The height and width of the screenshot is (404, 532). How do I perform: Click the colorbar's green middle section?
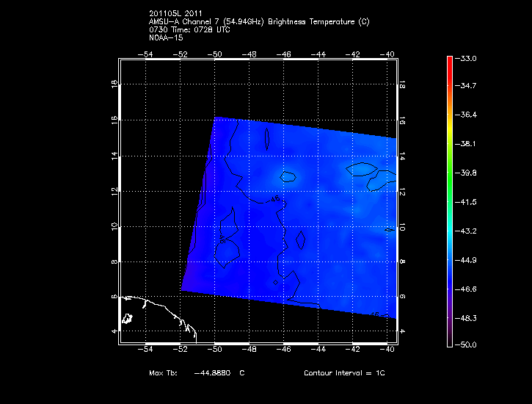pyautogui.click(x=450, y=184)
